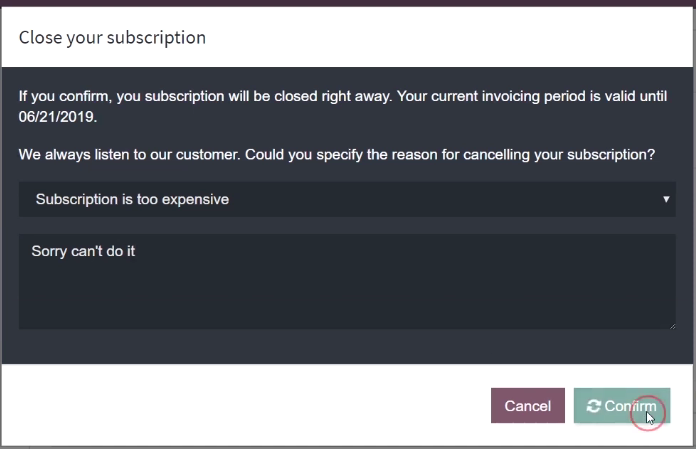Click the spinning refresh icon in Confirm
The width and height of the screenshot is (696, 449).
pyautogui.click(x=593, y=406)
